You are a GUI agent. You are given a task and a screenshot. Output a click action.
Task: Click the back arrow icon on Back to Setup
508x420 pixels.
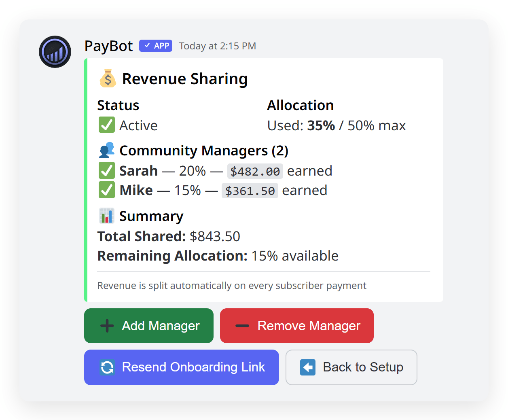(x=308, y=367)
